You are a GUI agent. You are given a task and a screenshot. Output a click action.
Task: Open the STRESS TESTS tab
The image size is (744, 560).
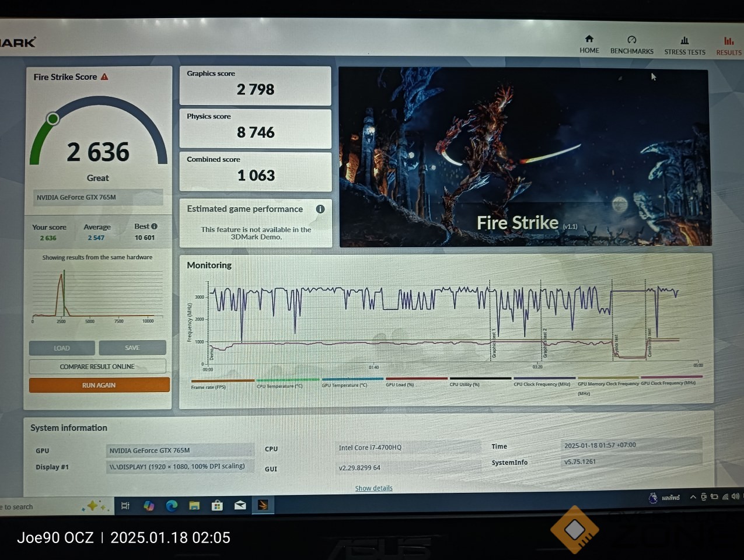tap(684, 45)
